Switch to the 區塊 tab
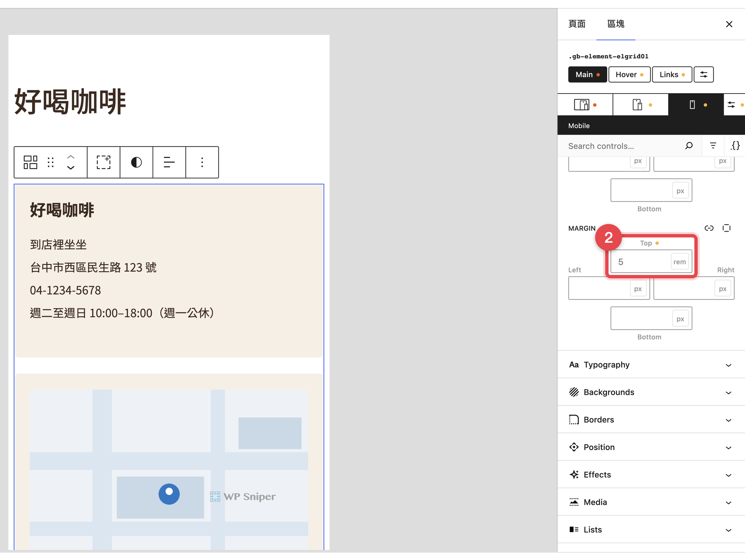 click(x=616, y=24)
